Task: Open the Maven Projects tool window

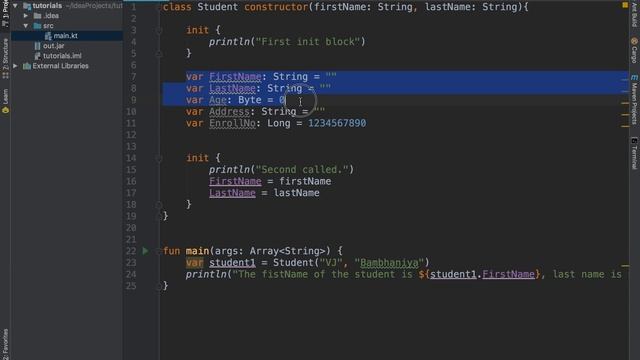Action: pos(634,99)
